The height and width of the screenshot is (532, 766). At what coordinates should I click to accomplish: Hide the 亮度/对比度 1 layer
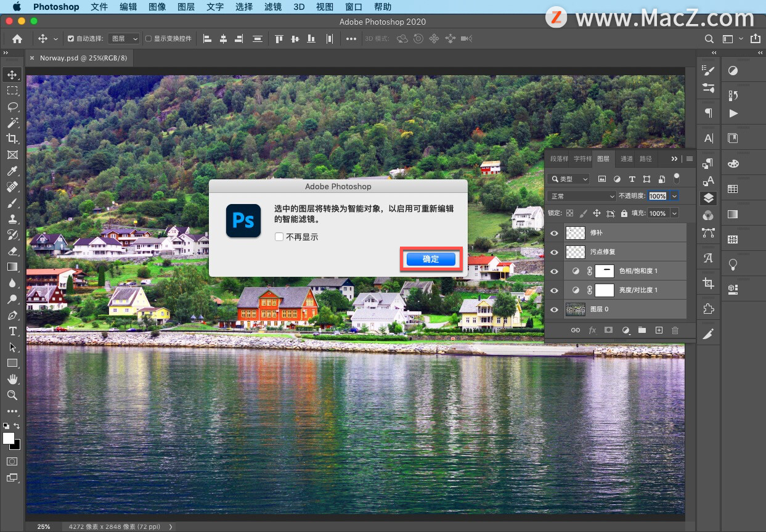554,290
